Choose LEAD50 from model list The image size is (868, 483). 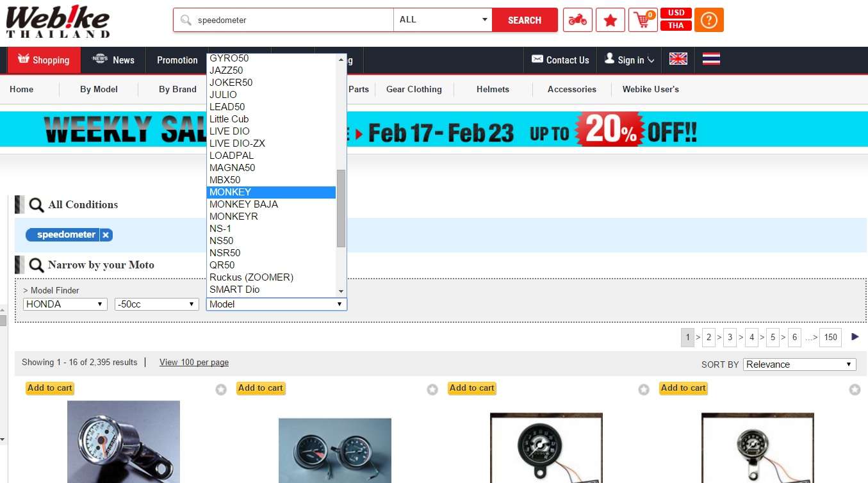pyautogui.click(x=272, y=107)
